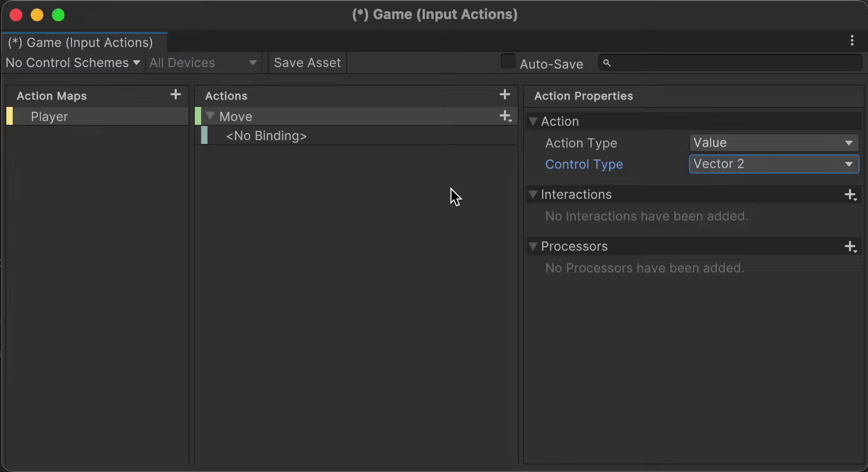Image resolution: width=868 pixels, height=472 pixels.
Task: Add binding to the Move action
Action: point(506,116)
